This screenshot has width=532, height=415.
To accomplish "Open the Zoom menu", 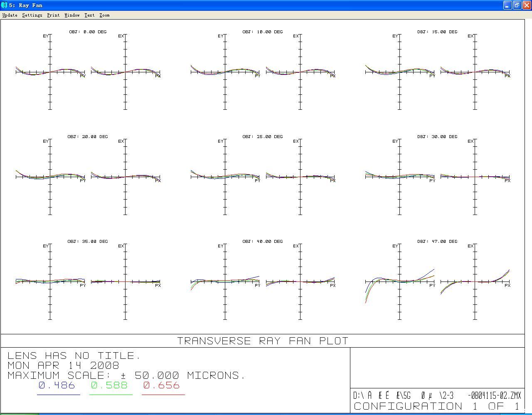I will pyautogui.click(x=104, y=15).
